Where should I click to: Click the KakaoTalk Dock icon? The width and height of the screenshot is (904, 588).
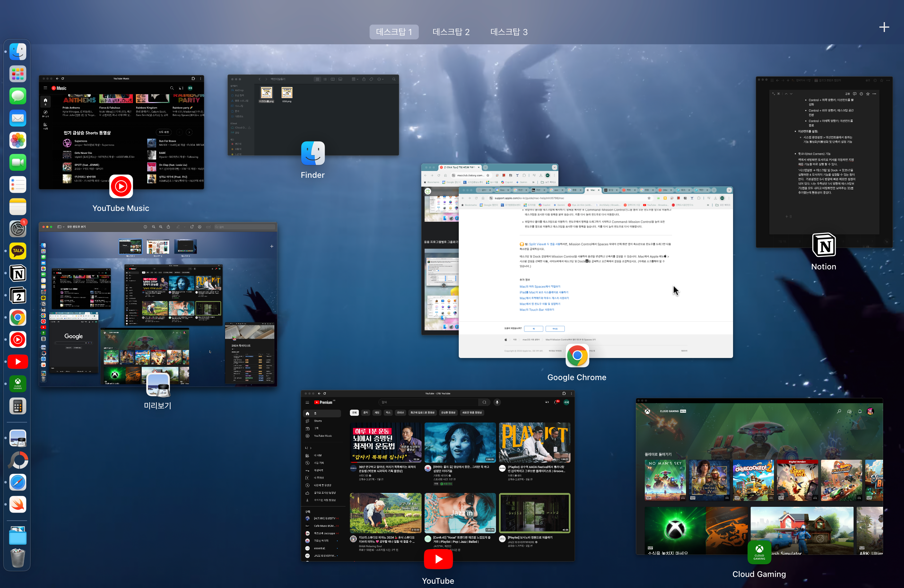click(18, 251)
